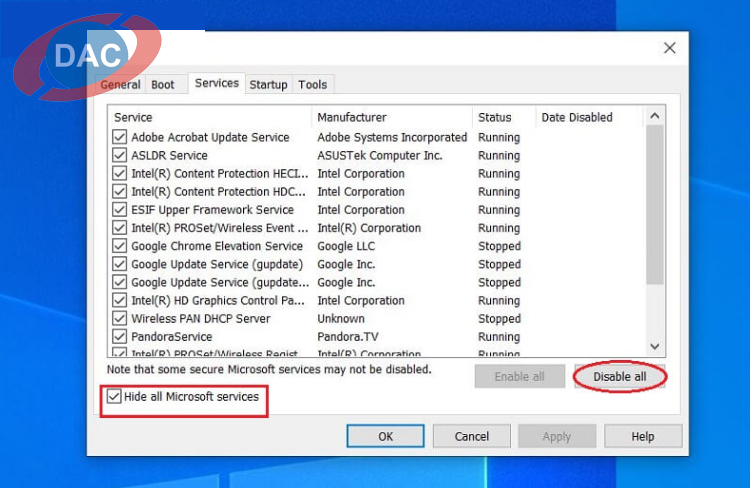Viewport: 750px width, 488px height.
Task: Toggle Intel(R) PROSet/Wireless Event checkbox
Action: coord(120,228)
